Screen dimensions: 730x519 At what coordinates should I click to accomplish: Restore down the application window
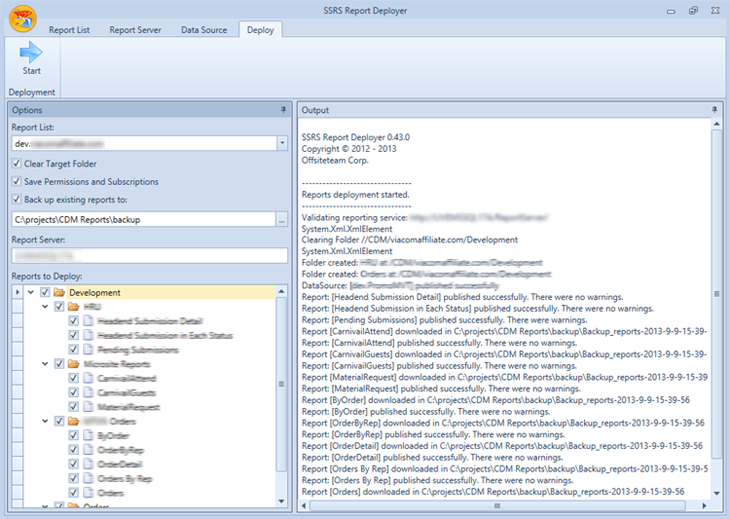click(693, 11)
